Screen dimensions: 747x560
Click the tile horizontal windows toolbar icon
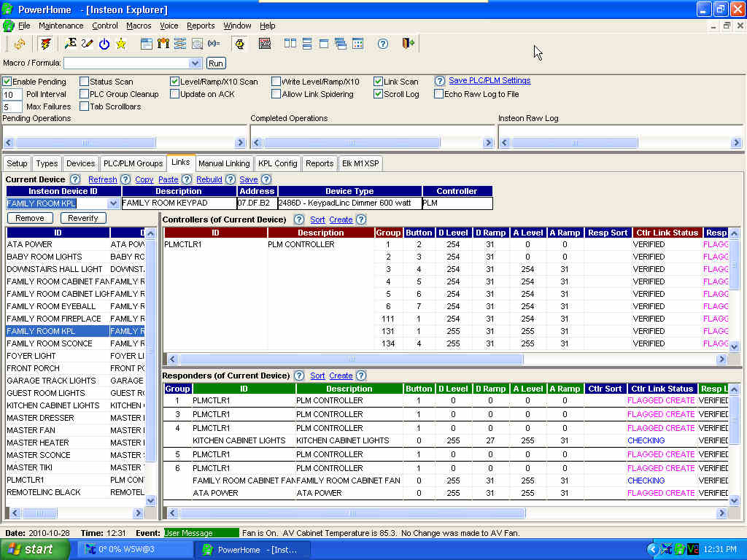307,44
